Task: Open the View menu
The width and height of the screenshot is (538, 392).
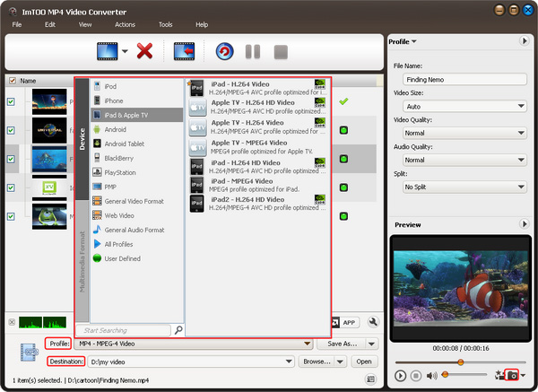Action: pos(85,25)
